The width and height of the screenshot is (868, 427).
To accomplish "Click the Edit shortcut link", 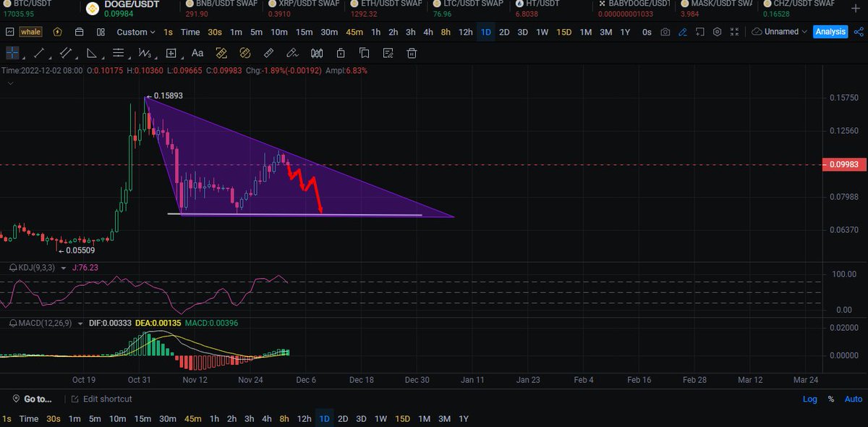I will [x=101, y=399].
